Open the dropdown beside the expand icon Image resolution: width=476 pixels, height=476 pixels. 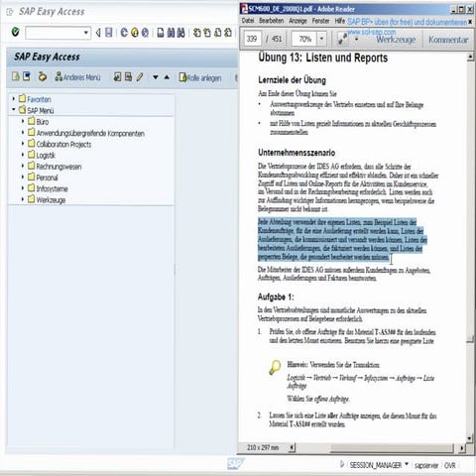point(356,39)
